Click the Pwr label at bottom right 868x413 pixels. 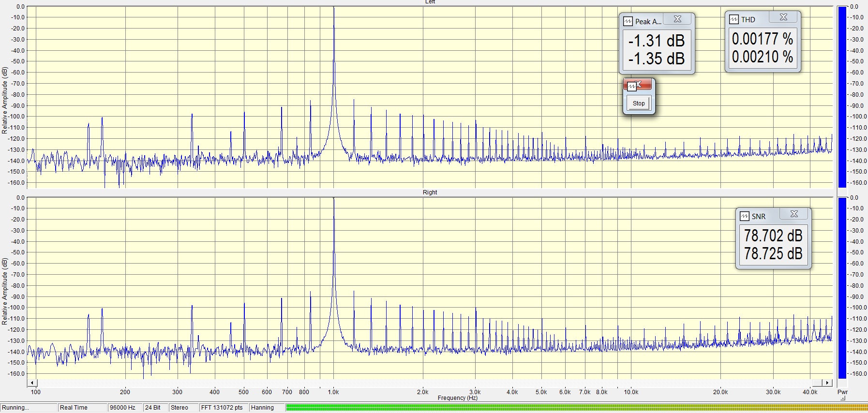842,392
